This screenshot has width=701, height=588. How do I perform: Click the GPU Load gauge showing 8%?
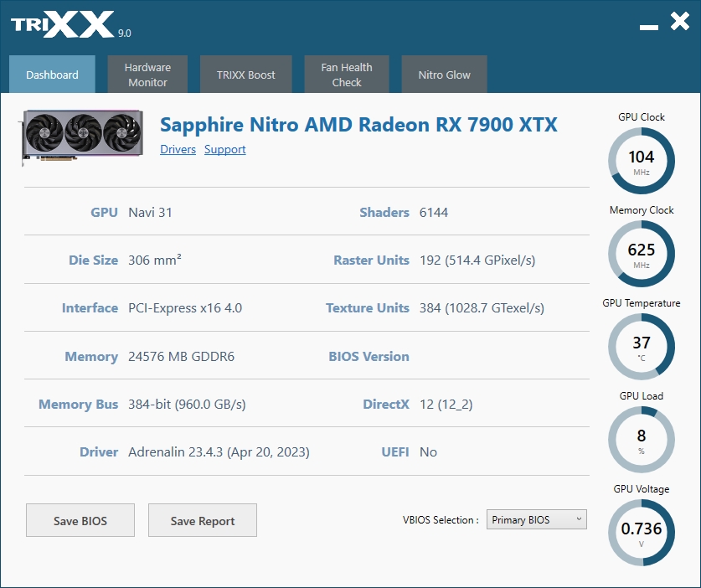click(x=641, y=440)
